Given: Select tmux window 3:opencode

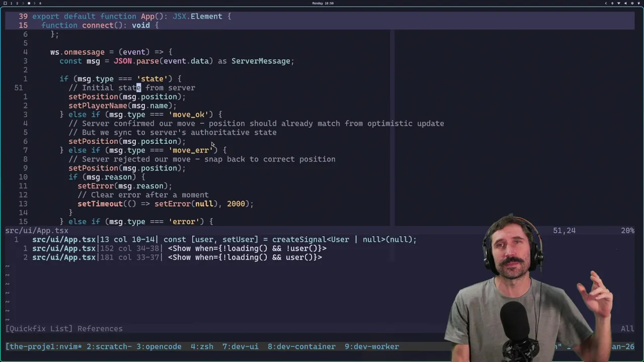Looking at the screenshot, I should pyautogui.click(x=158, y=346).
